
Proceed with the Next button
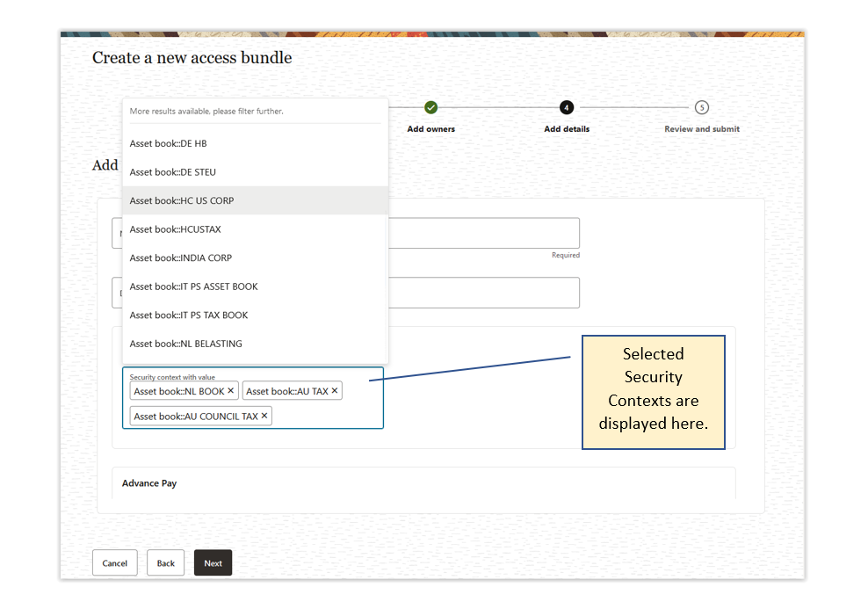213,563
